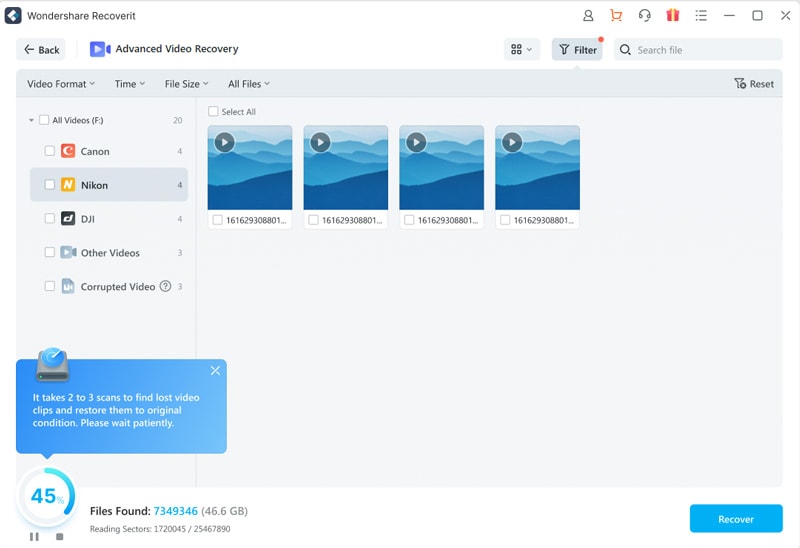Check the second video file checkbox

pyautogui.click(x=313, y=220)
